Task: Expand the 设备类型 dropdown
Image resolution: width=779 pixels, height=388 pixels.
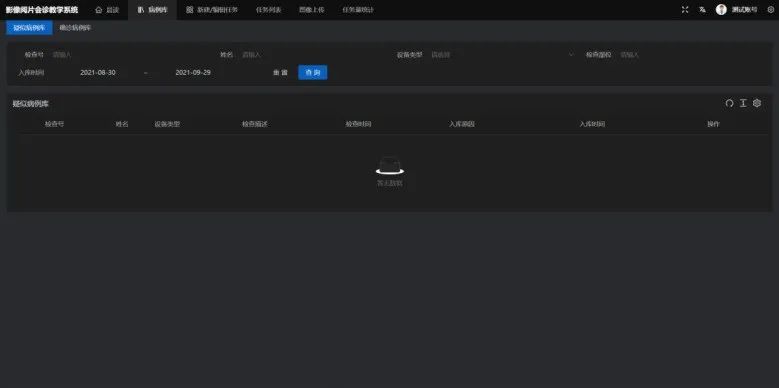Action: click(501, 55)
